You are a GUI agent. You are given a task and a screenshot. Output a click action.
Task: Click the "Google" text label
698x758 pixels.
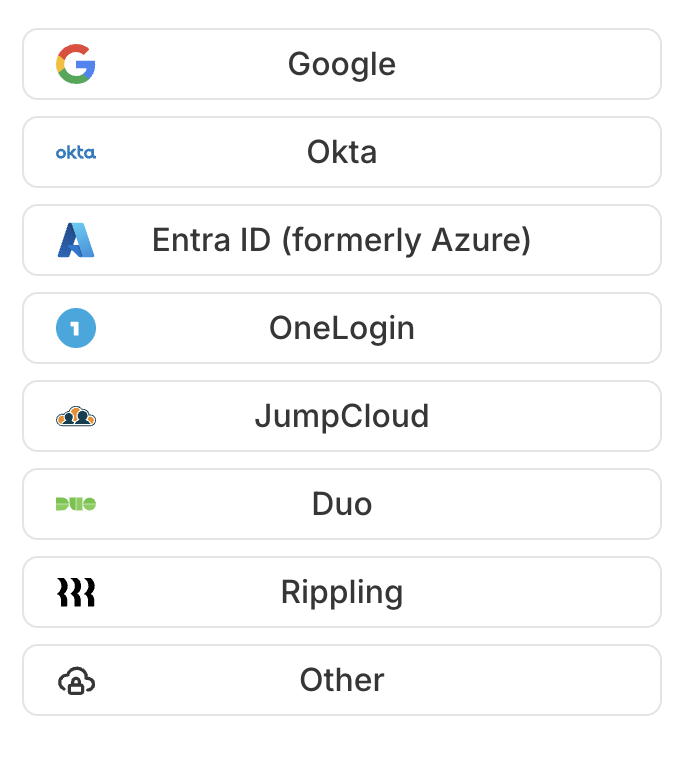click(x=342, y=64)
